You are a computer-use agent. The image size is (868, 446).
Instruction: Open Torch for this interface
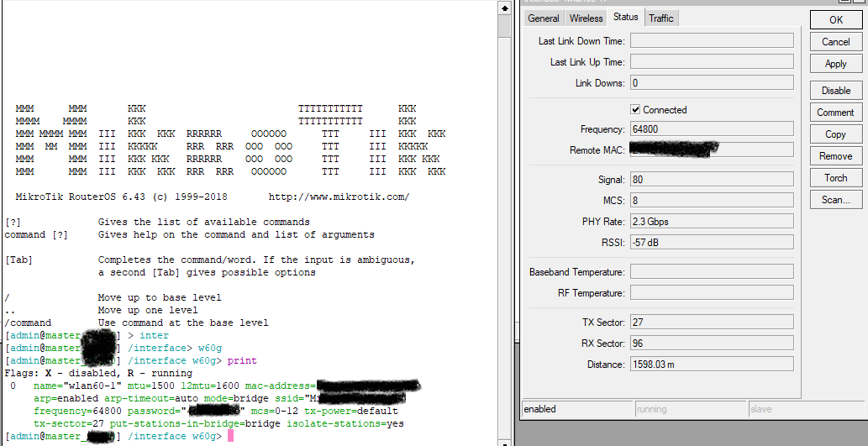point(836,177)
